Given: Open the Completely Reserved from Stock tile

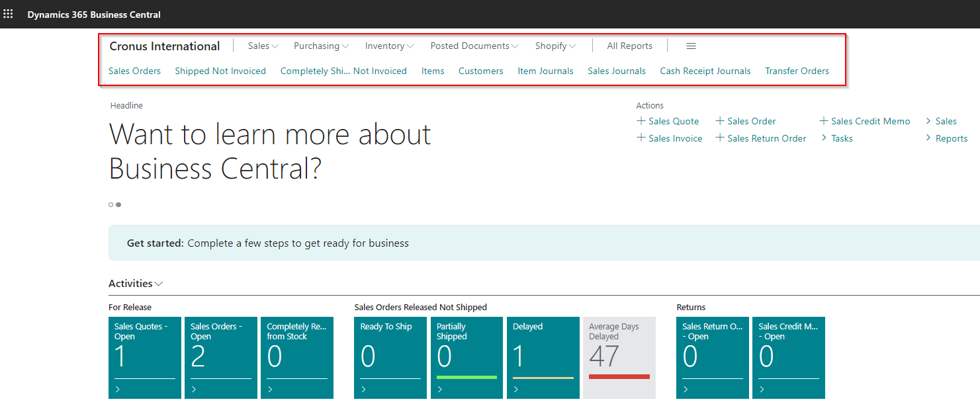Looking at the screenshot, I should [297, 358].
